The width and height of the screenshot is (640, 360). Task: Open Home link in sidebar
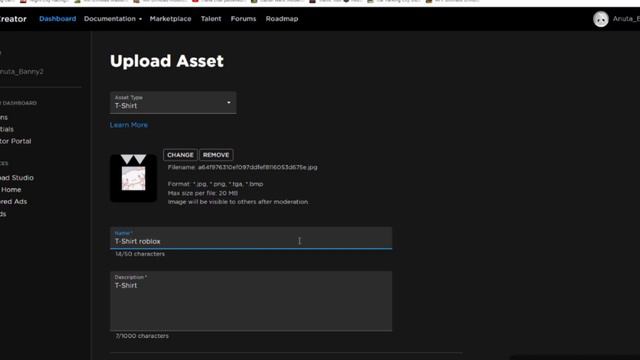click(x=11, y=190)
